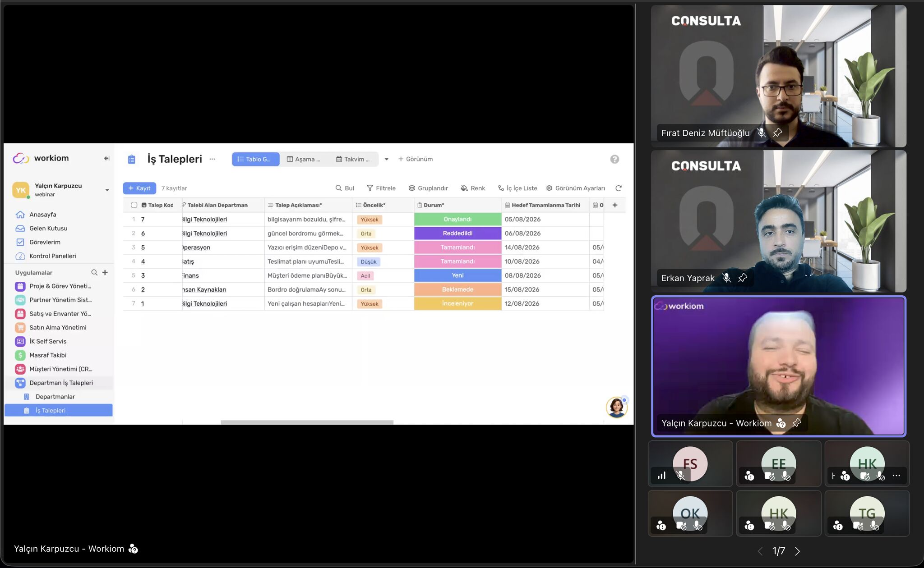Click the green Onaylandı status cell
Image resolution: width=924 pixels, height=568 pixels.
pyautogui.click(x=457, y=219)
